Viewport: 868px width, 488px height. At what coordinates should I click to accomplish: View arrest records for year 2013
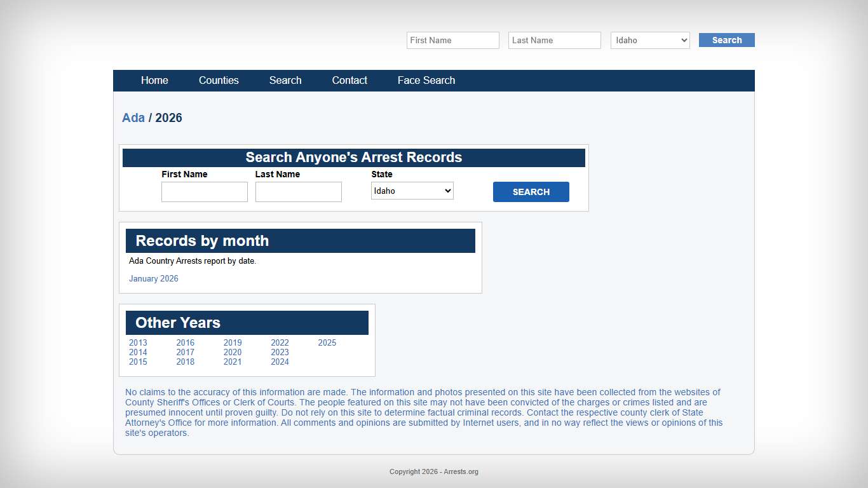click(138, 342)
